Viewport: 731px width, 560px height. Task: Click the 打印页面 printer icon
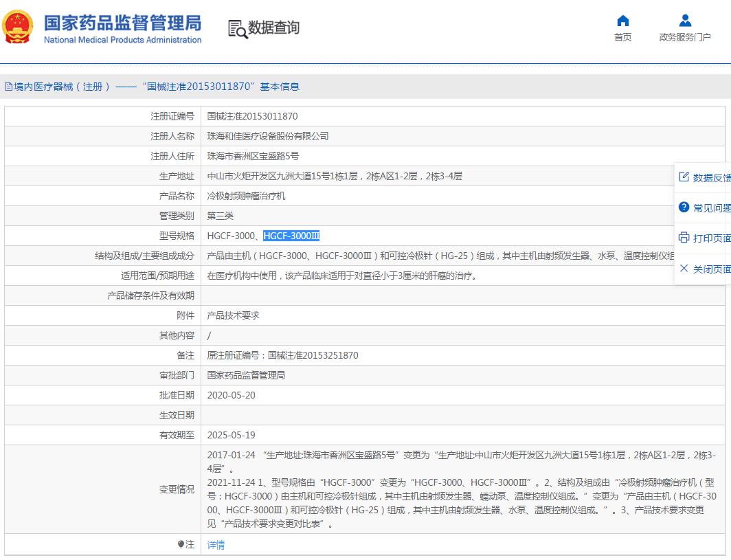tap(684, 237)
